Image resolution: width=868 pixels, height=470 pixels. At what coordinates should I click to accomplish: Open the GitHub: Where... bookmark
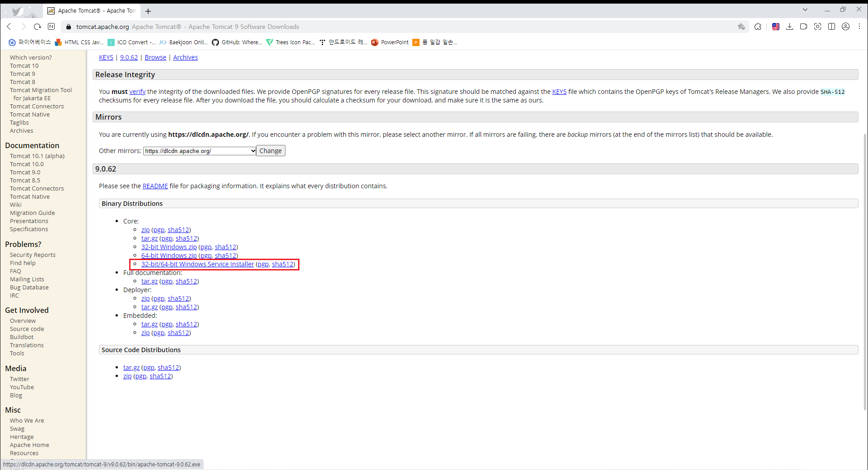click(x=237, y=42)
